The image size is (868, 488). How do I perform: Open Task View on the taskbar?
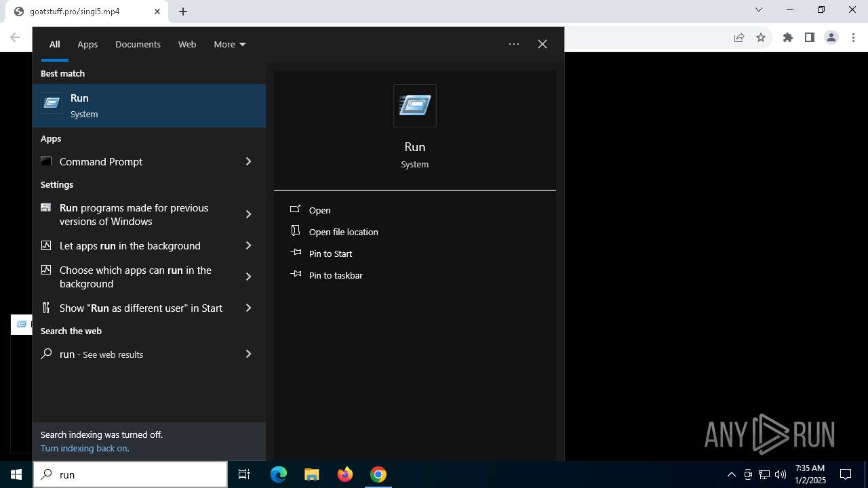[x=244, y=474]
